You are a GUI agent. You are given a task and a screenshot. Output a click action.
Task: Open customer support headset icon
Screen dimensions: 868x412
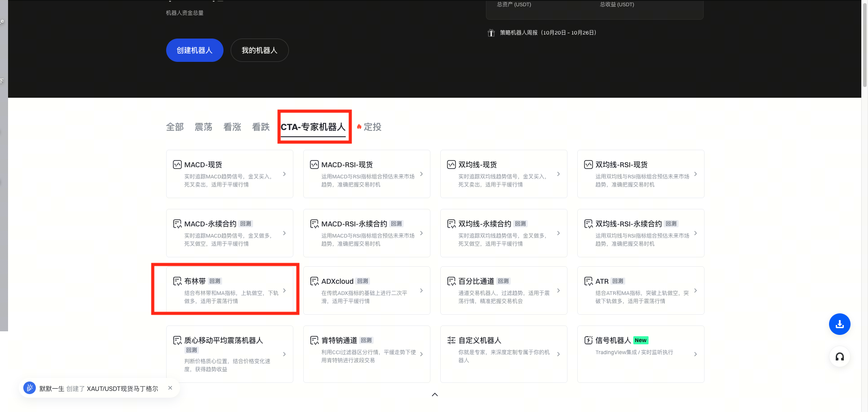point(839,357)
